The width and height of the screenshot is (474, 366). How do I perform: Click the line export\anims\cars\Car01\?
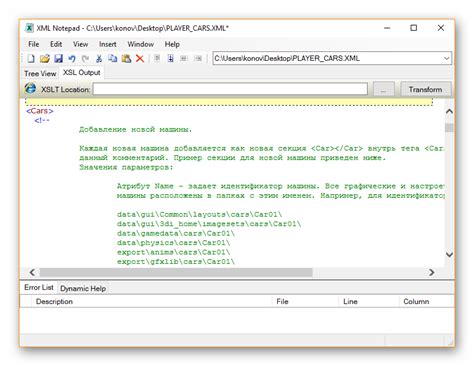[x=173, y=252]
